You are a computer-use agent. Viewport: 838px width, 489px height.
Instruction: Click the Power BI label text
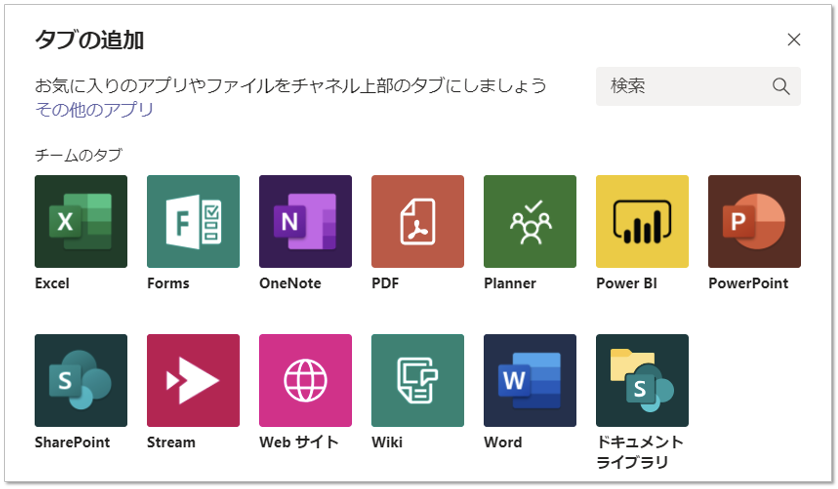[x=627, y=283]
